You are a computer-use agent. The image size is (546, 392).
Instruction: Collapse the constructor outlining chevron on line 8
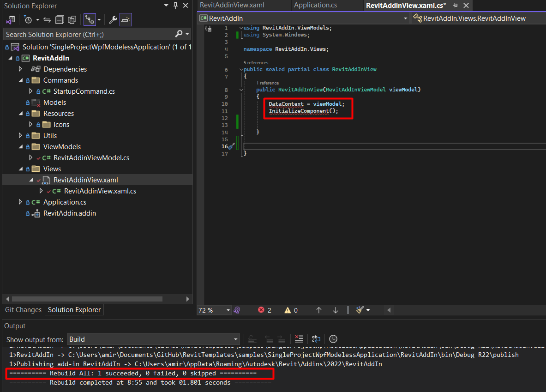[x=241, y=90]
